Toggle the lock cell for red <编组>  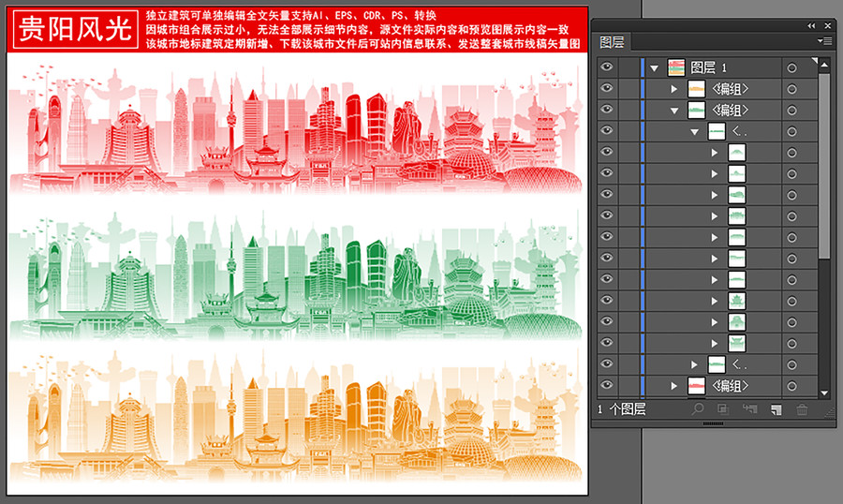[629, 386]
